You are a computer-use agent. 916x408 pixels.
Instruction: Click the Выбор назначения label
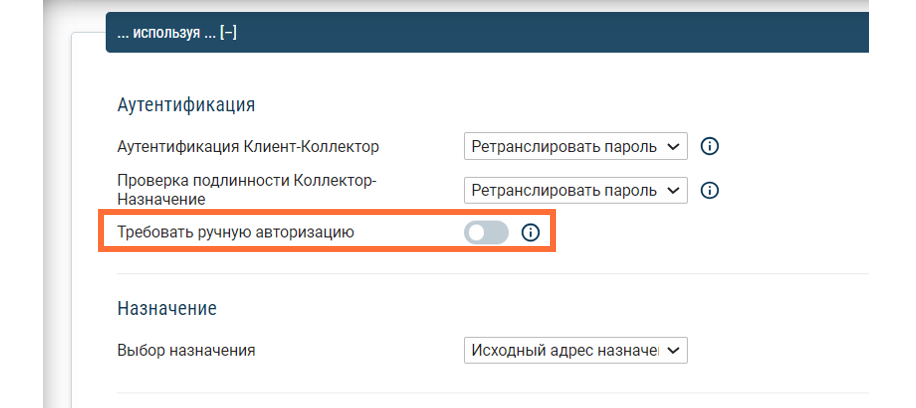pos(186,350)
